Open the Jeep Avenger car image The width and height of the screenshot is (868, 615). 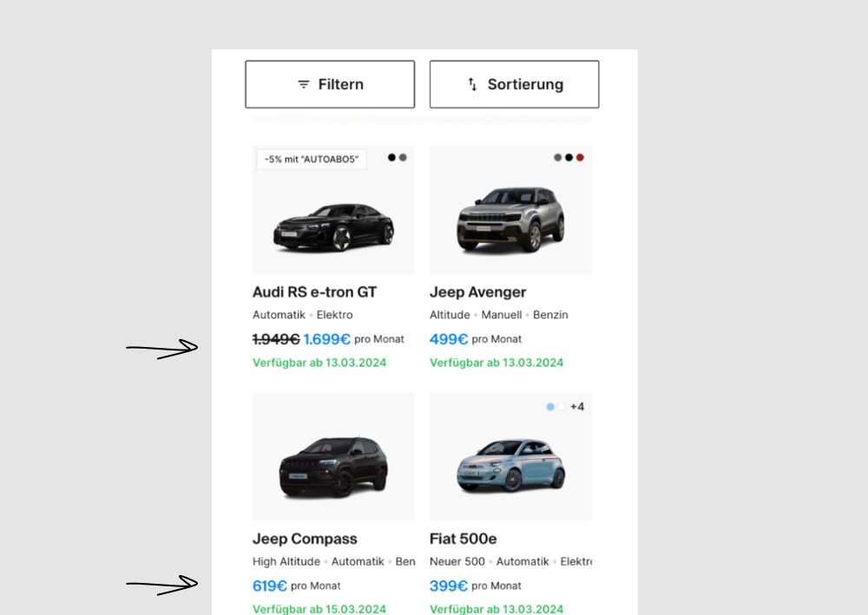(510, 221)
